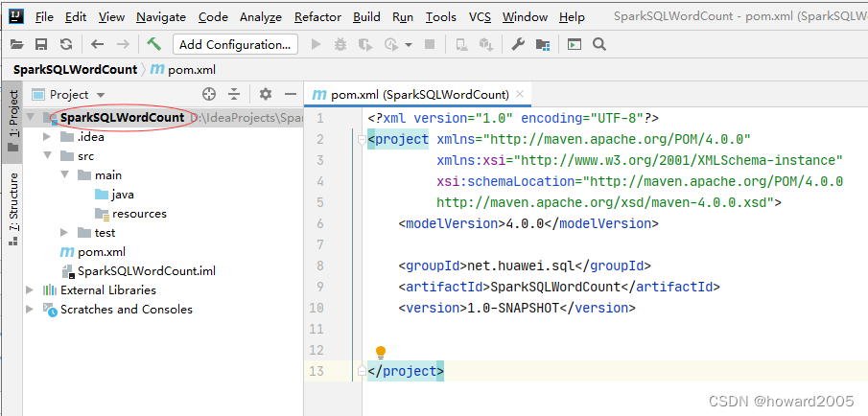Click Locate target icon in Project panel
Viewport: 868px width, 416px height.
pyautogui.click(x=209, y=94)
